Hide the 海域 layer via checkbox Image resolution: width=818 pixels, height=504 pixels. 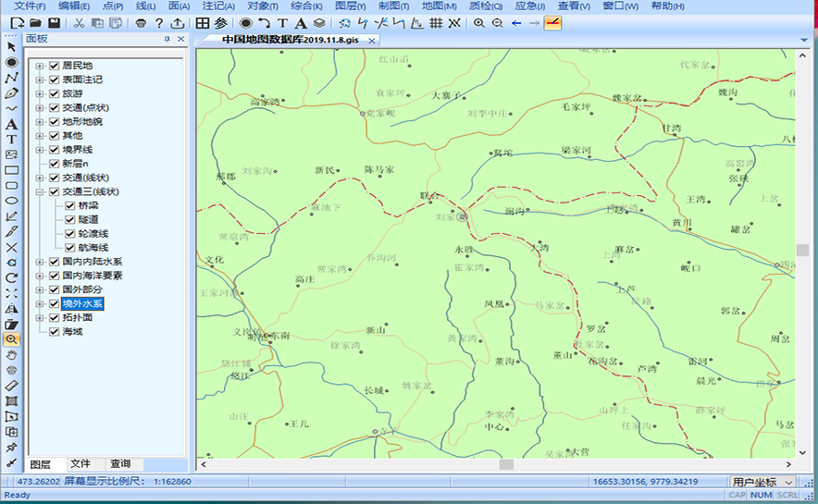[x=54, y=331]
